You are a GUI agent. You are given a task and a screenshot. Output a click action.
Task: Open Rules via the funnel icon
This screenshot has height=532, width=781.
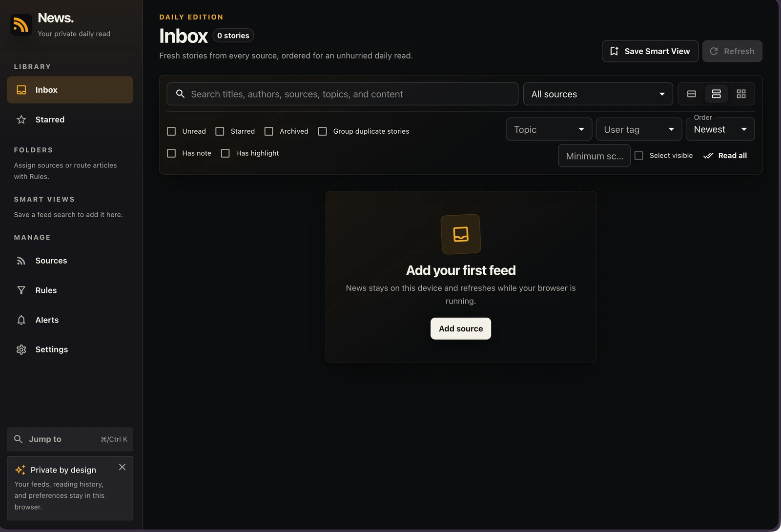[21, 290]
